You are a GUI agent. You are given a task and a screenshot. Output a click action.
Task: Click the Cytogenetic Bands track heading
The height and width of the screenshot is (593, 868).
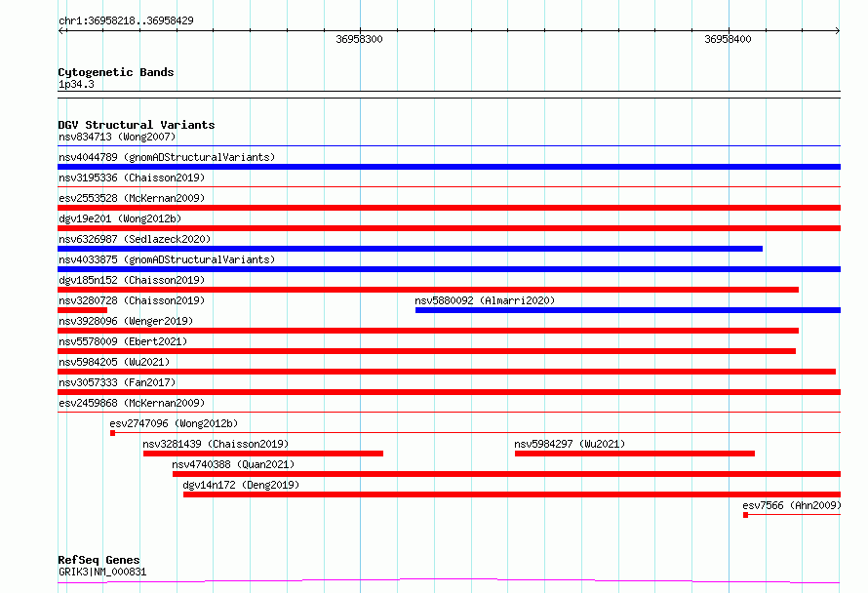[116, 72]
